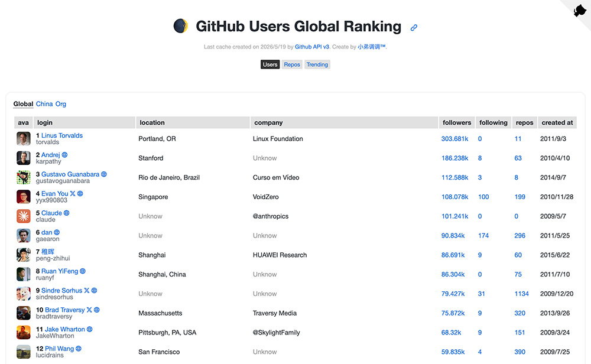Viewport: 591px width, 364px height.
Task: Open Gustavo Guanabara's website globe icon
Action: [104, 174]
